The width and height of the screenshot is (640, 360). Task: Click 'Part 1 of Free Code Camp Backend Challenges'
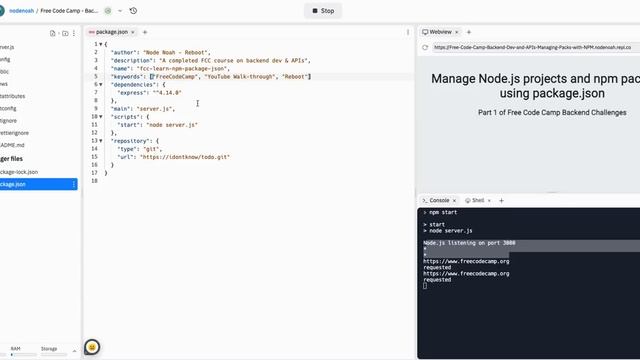coord(552,113)
